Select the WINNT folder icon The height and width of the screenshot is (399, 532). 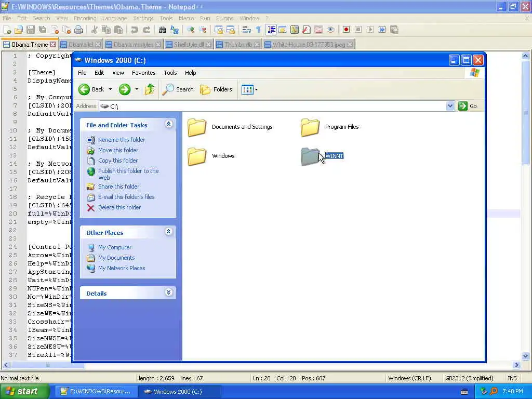310,156
